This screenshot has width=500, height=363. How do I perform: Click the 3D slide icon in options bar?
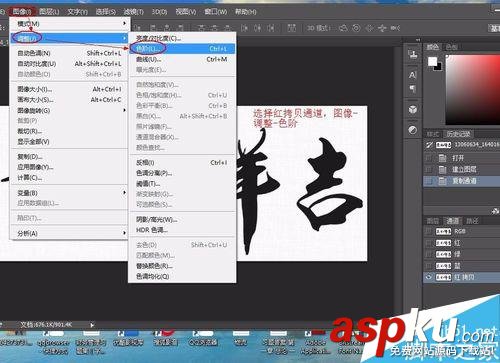pos(382,28)
